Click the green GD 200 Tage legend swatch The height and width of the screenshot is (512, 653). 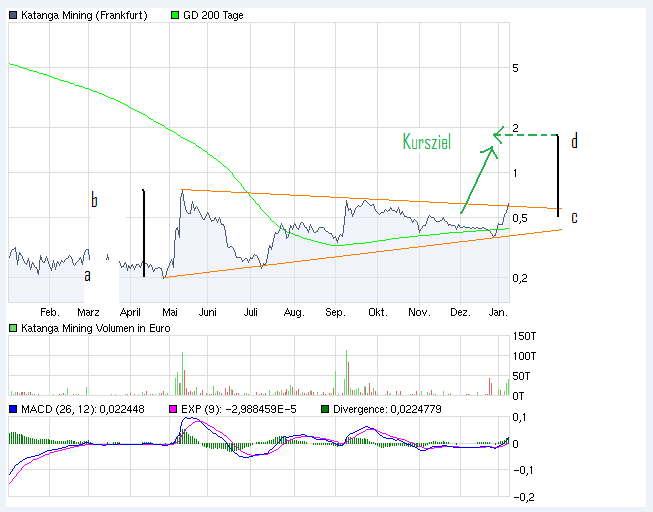[175, 15]
